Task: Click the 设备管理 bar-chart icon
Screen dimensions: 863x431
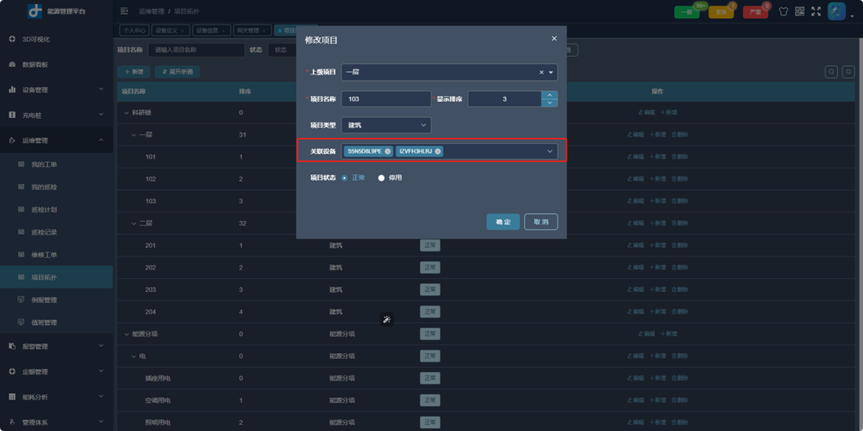Action: [x=12, y=89]
